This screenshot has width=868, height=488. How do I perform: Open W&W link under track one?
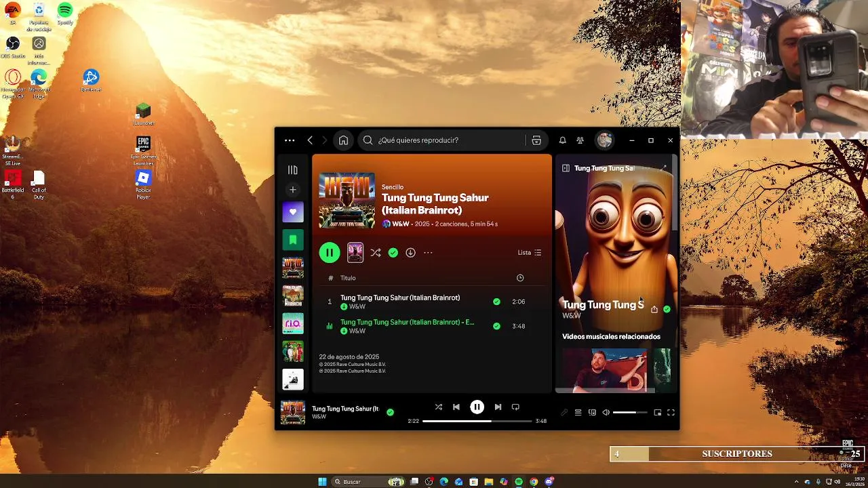(x=357, y=307)
